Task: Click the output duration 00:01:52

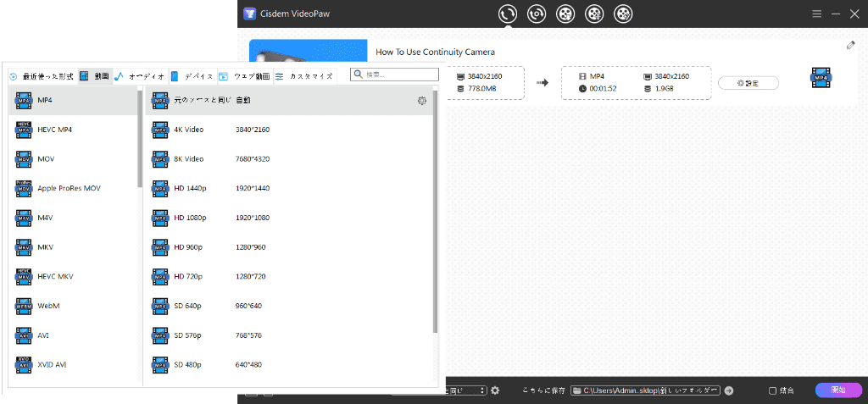Action: click(x=603, y=89)
